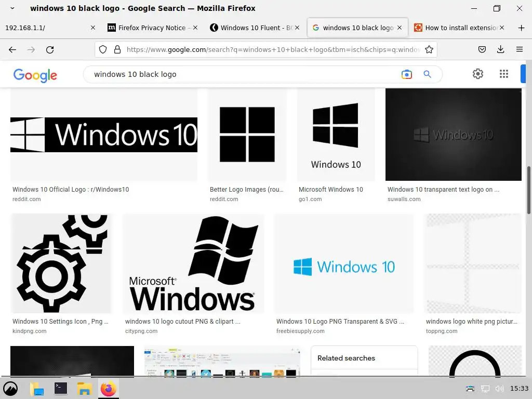Submit search with the magnifier icon
The width and height of the screenshot is (532, 399).
coord(427,74)
